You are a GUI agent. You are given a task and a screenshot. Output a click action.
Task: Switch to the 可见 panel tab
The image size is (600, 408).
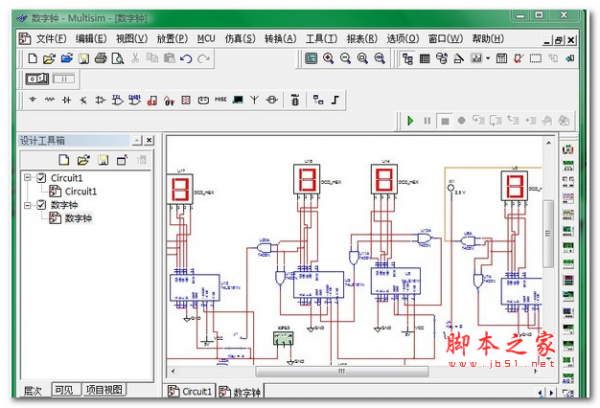click(x=63, y=390)
